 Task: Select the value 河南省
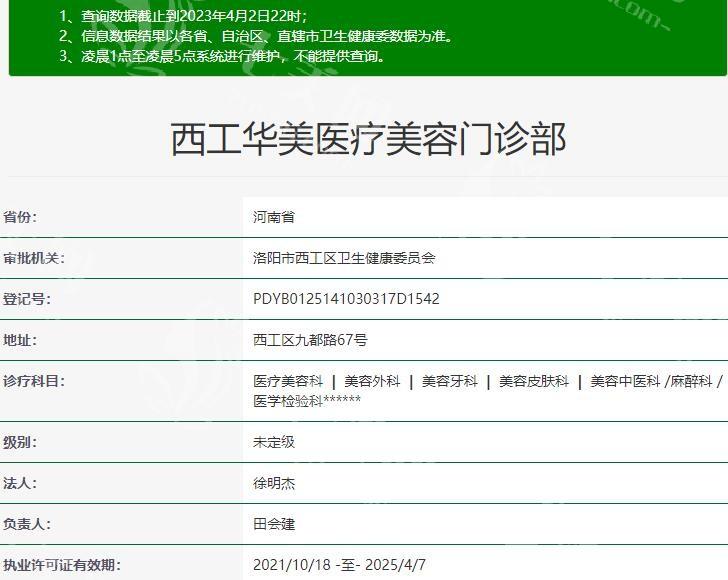274,217
